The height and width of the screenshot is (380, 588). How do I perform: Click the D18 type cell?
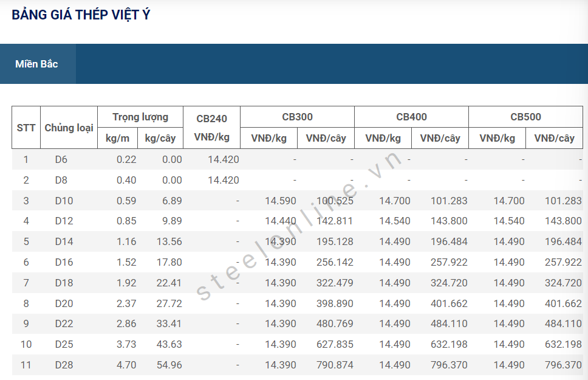64,283
